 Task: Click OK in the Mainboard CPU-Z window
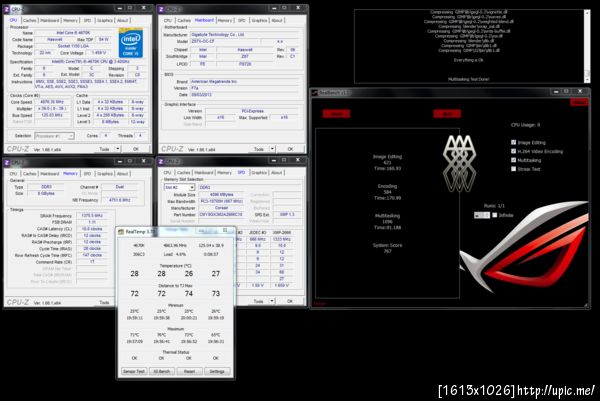click(x=290, y=149)
